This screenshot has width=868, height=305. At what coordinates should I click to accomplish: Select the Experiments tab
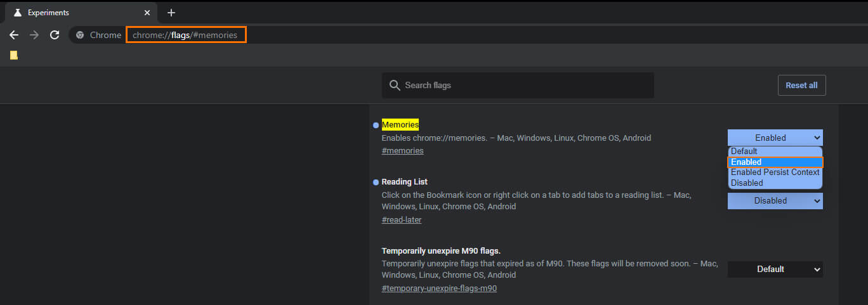81,13
